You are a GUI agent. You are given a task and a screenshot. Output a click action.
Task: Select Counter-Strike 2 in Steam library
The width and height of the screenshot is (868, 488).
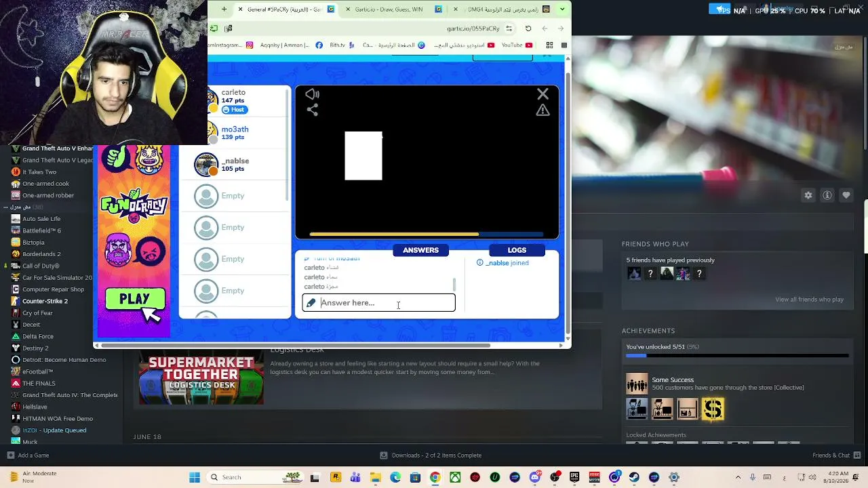coord(45,301)
